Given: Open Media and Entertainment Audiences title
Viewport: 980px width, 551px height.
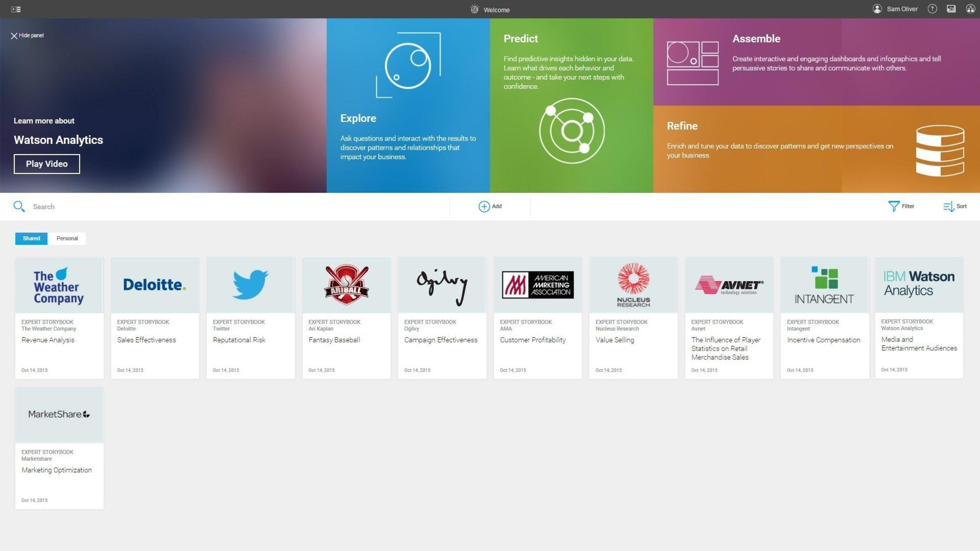Looking at the screenshot, I should [x=919, y=344].
